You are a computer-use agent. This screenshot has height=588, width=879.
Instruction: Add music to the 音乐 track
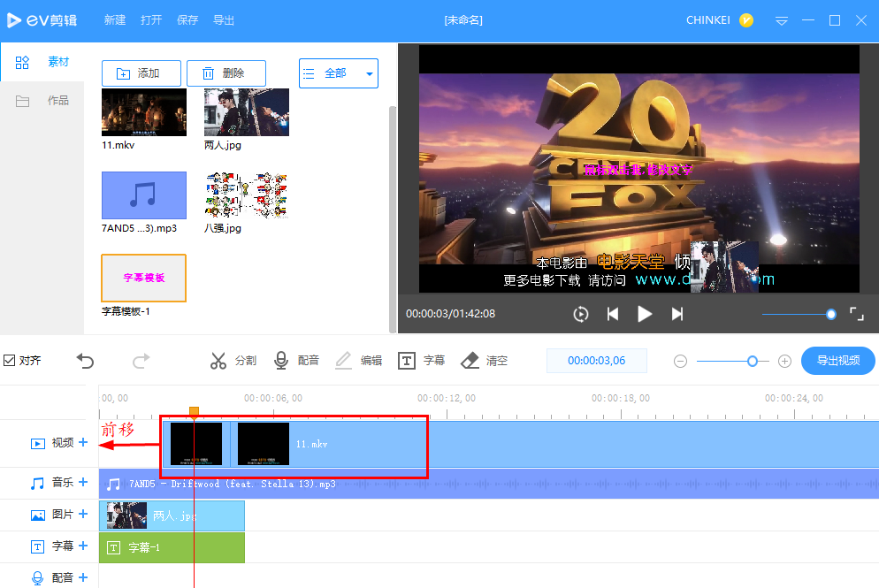[84, 483]
